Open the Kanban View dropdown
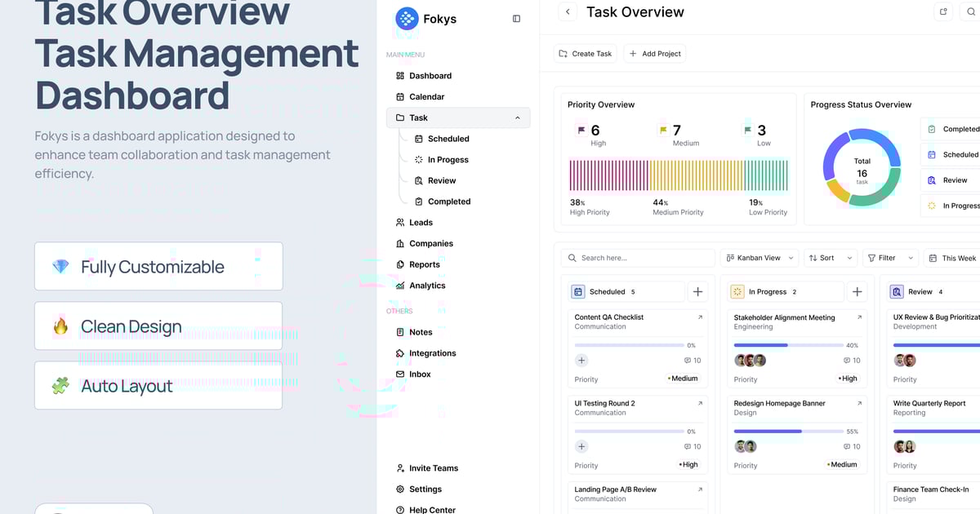 click(759, 258)
